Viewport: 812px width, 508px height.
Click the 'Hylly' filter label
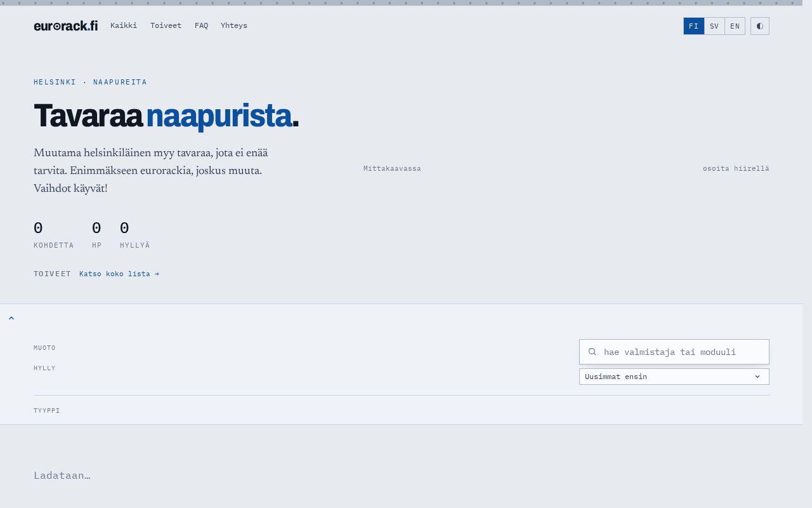[x=44, y=368]
